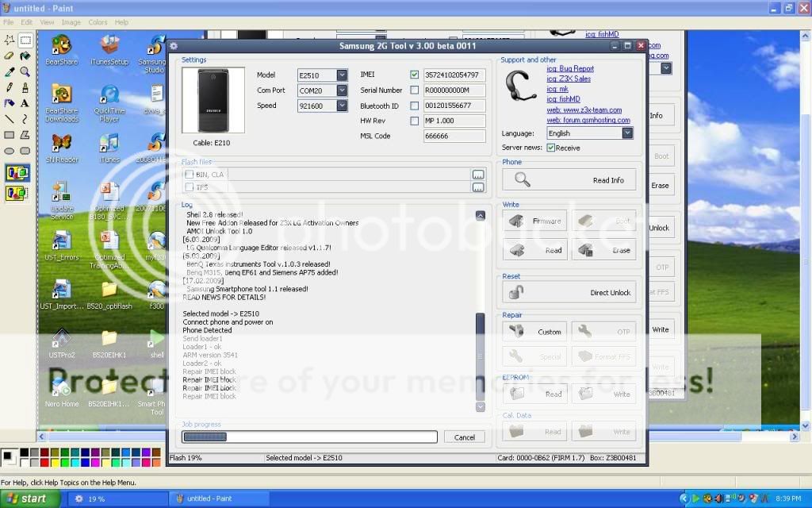The width and height of the screenshot is (812, 508).
Task: Click Direct Unlock padlock button
Action: (569, 292)
